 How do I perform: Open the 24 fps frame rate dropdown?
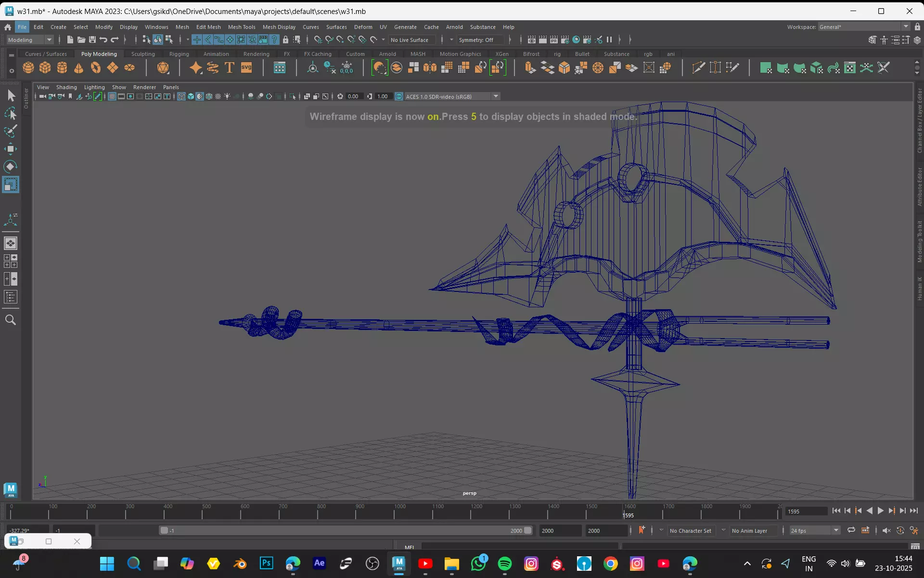[815, 530]
